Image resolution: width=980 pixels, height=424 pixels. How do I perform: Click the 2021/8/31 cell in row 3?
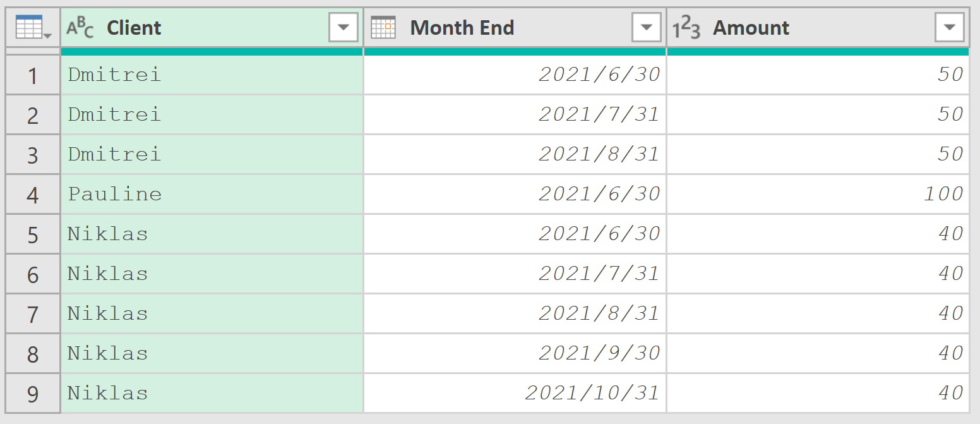coord(515,154)
